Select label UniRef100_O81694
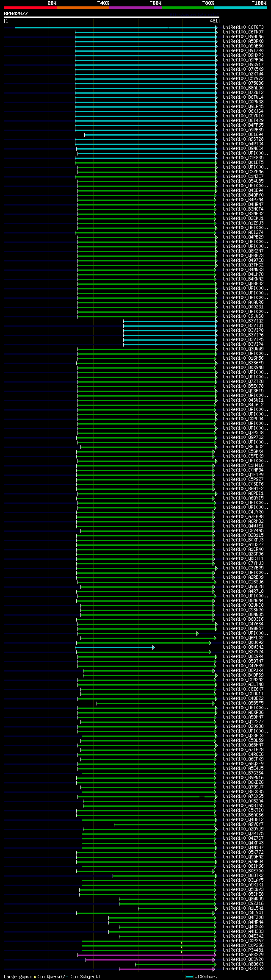This screenshot has width=271, height=980. pos(243,135)
